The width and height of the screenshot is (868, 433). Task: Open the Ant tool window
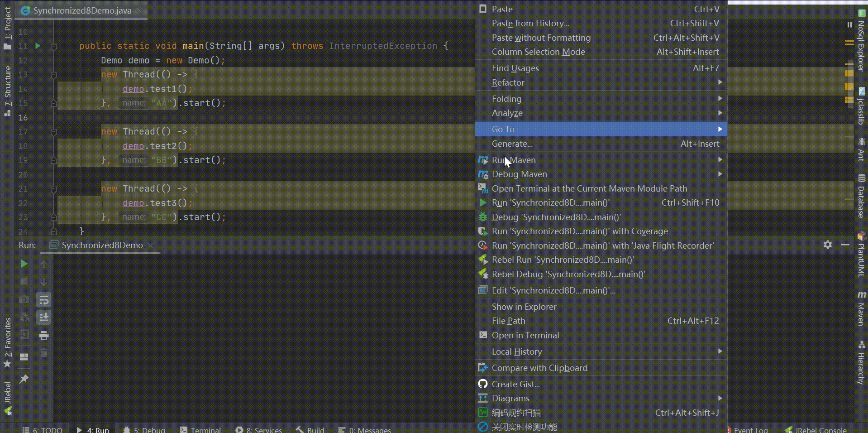861,149
